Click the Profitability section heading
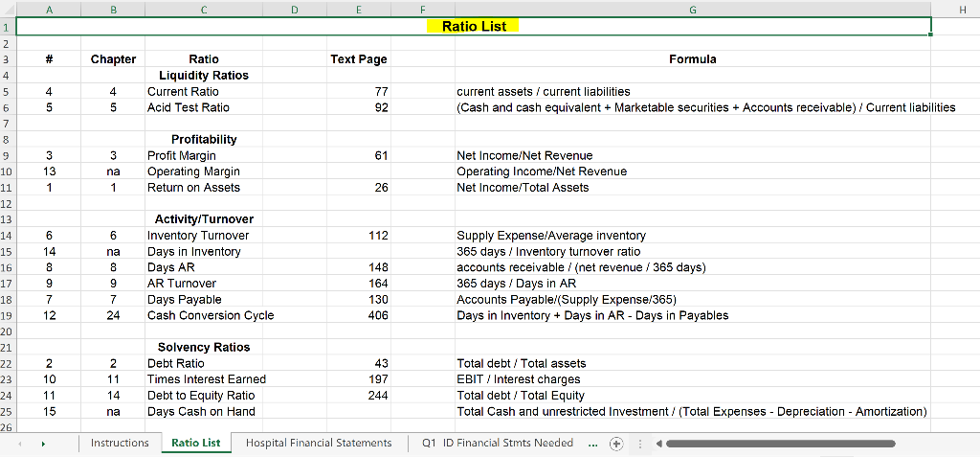 coord(203,139)
